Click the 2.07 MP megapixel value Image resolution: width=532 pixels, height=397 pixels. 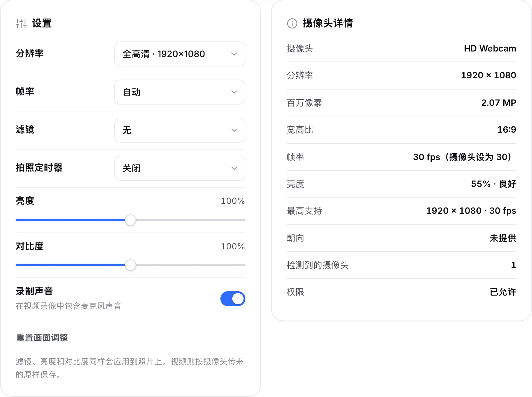coord(499,103)
